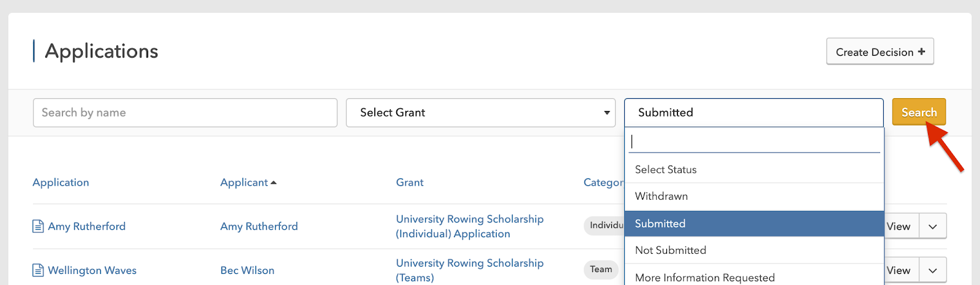Viewport: 980px width, 285px height.
Task: Select the highlighted Submitted option
Action: tap(660, 224)
